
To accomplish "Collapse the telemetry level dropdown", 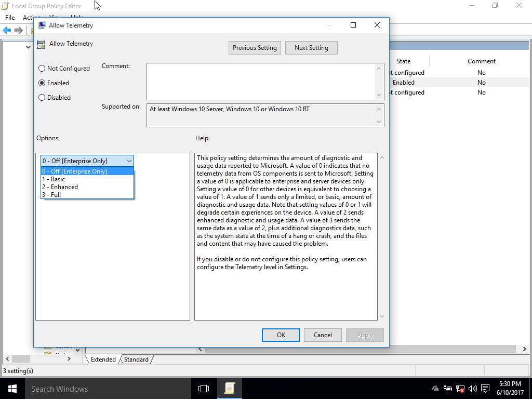I will [x=129, y=161].
